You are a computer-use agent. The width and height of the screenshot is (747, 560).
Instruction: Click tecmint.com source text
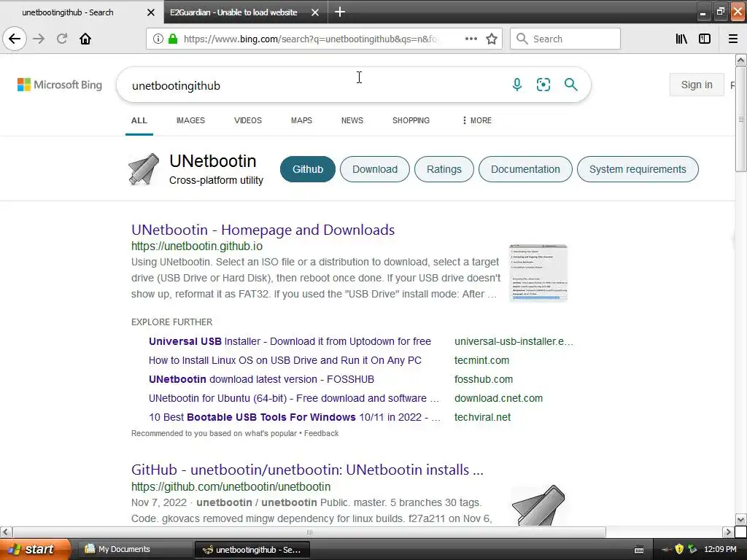481,360
